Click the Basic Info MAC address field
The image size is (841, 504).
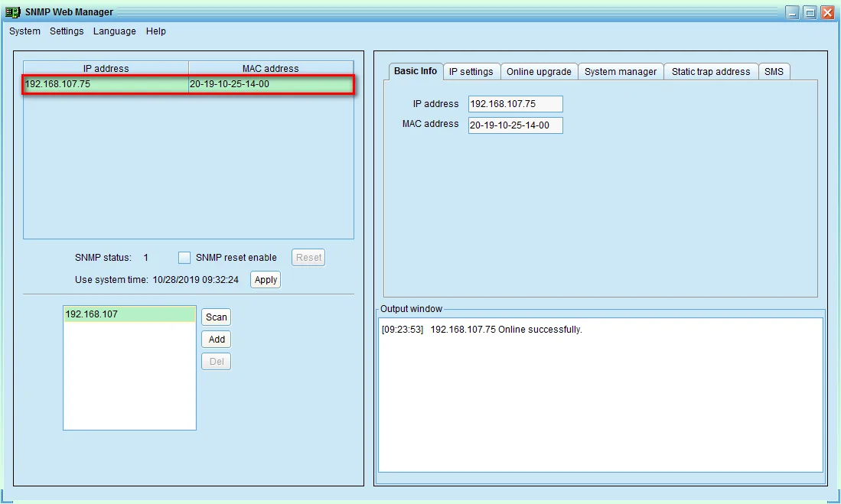[516, 125]
